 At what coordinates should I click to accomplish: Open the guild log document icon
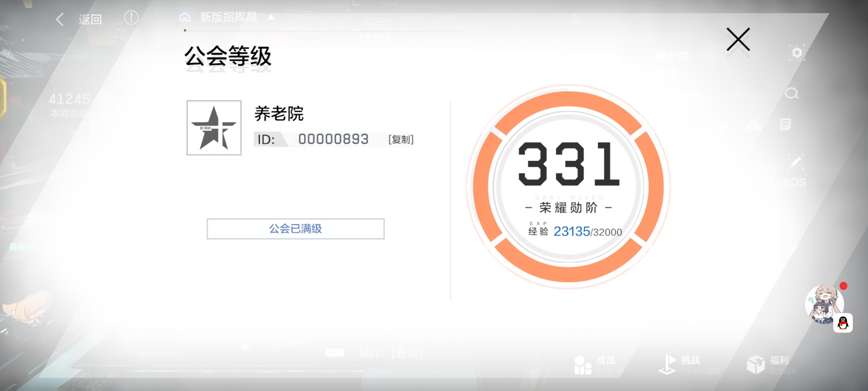pyautogui.click(x=786, y=124)
